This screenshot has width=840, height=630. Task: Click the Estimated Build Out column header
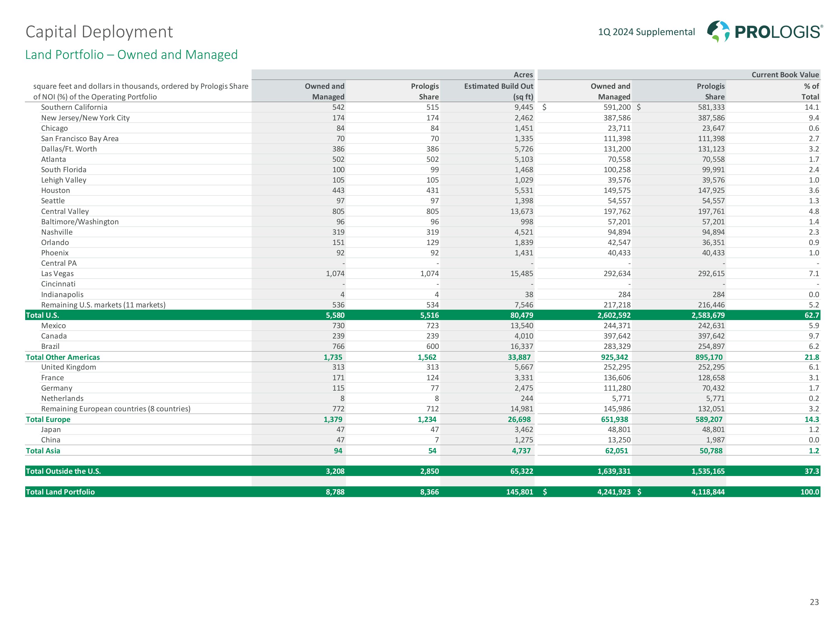pyautogui.click(x=498, y=92)
